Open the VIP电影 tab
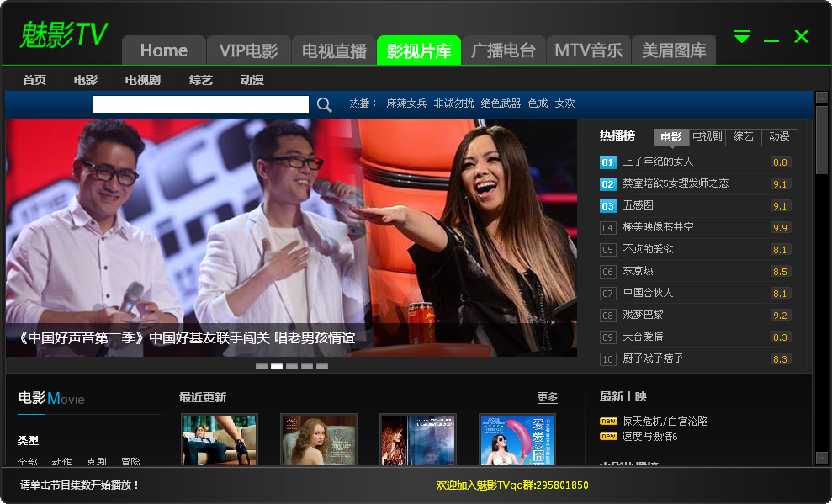This screenshot has height=504, width=832. (249, 50)
